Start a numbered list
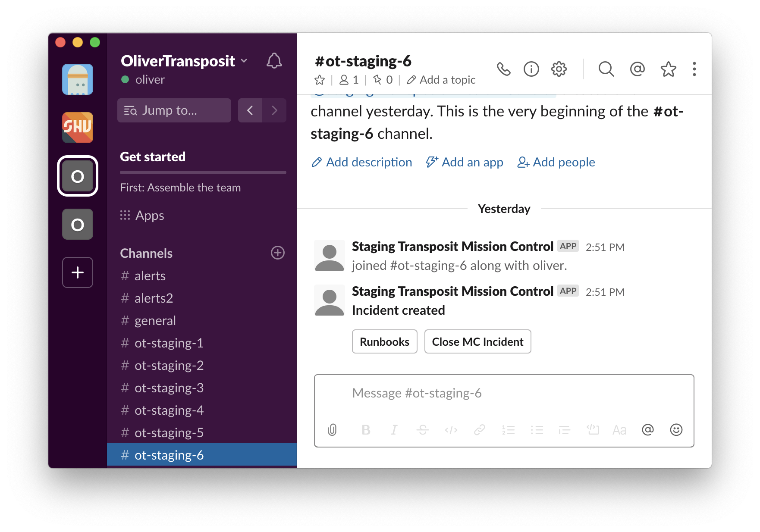 pos(509,430)
